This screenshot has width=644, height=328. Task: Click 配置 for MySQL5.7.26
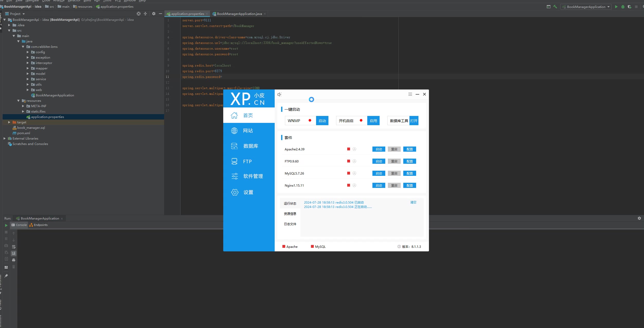[x=410, y=174]
